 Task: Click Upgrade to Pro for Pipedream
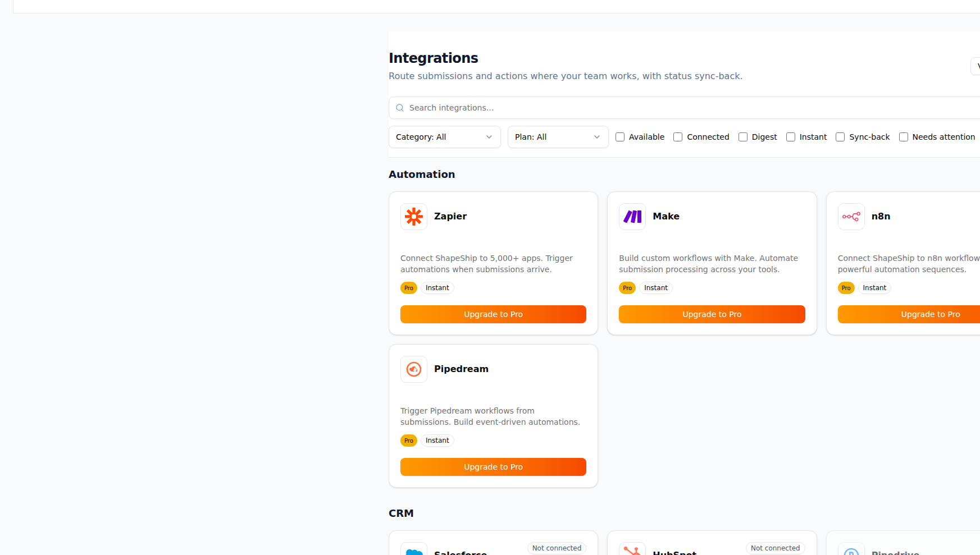tap(493, 466)
